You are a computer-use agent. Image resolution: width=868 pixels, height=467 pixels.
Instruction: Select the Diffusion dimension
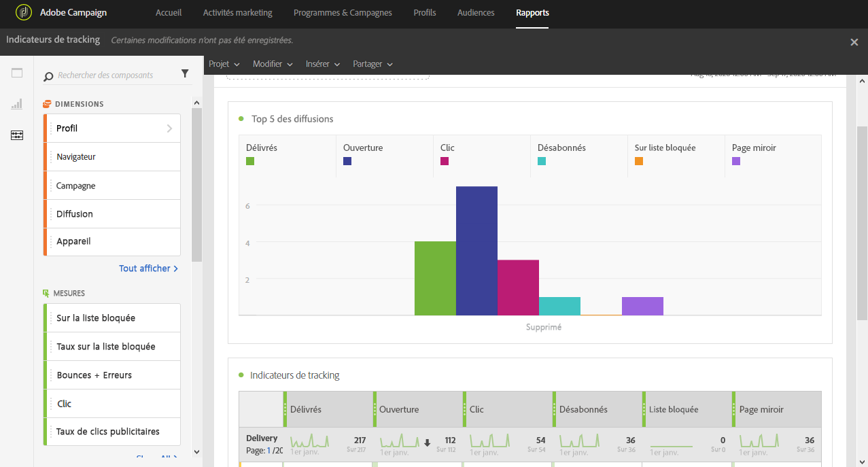112,214
